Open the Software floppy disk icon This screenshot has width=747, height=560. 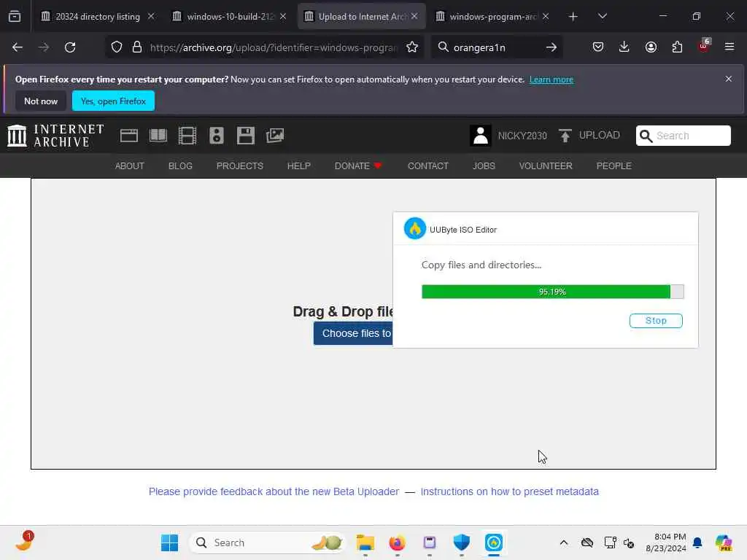click(245, 136)
